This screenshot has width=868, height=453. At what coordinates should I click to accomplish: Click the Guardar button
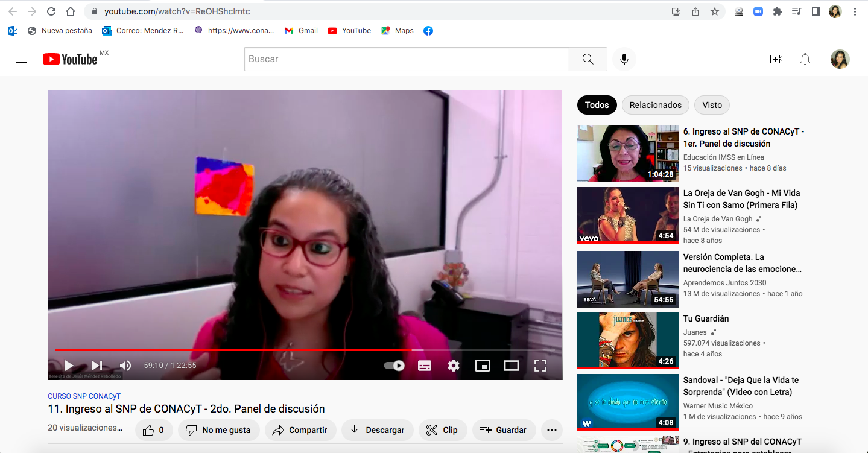click(x=504, y=430)
